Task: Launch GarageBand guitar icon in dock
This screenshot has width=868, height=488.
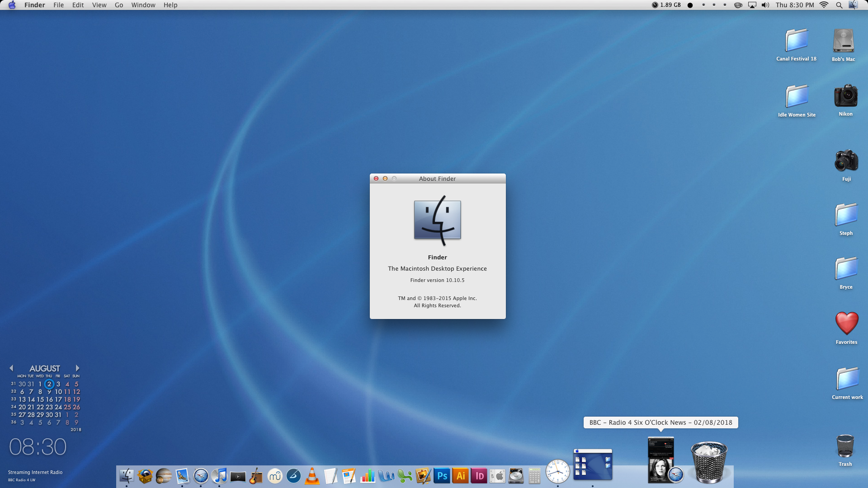Action: [256, 476]
